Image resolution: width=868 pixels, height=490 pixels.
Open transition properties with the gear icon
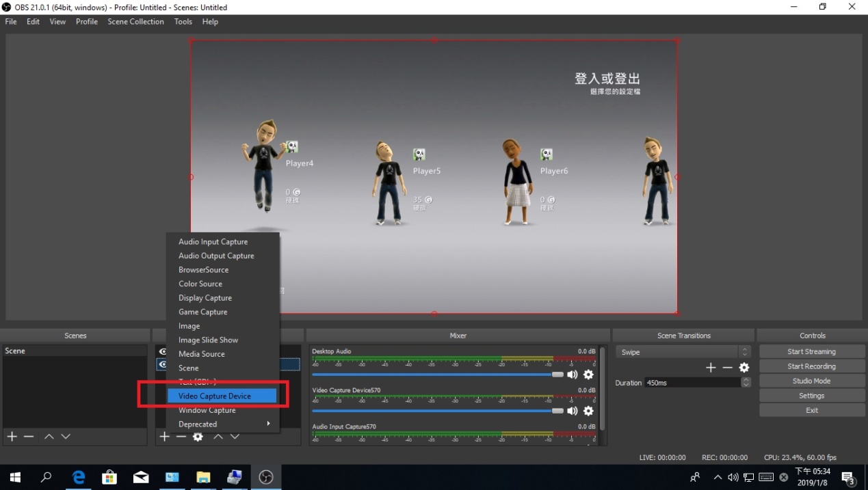click(x=744, y=368)
